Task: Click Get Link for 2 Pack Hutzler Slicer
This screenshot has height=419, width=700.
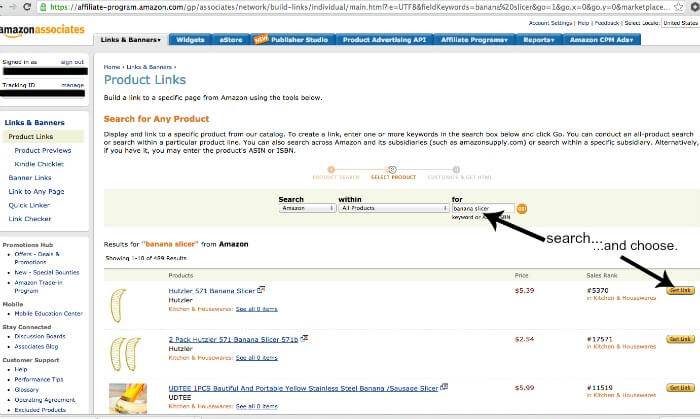Action: coord(680,339)
